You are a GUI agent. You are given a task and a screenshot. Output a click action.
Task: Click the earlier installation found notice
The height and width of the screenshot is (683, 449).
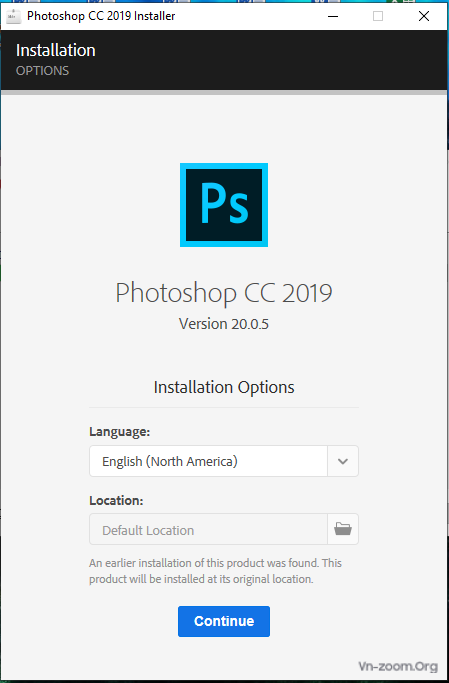[x=216, y=571]
